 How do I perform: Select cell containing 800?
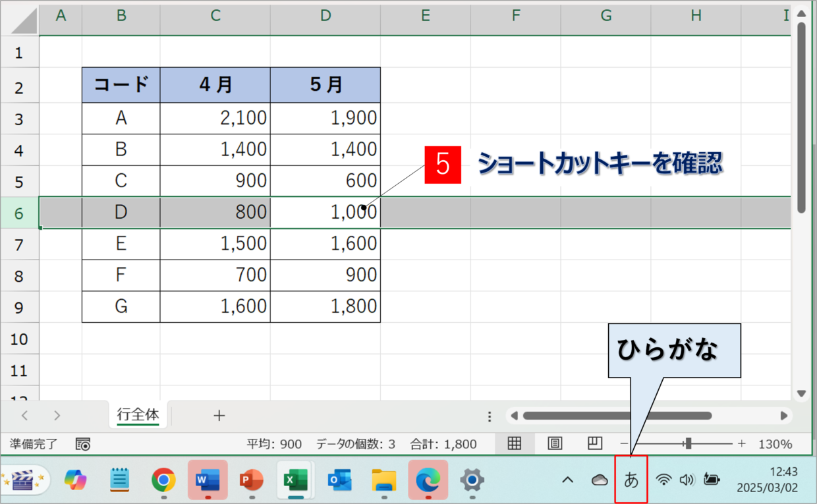pyautogui.click(x=215, y=212)
